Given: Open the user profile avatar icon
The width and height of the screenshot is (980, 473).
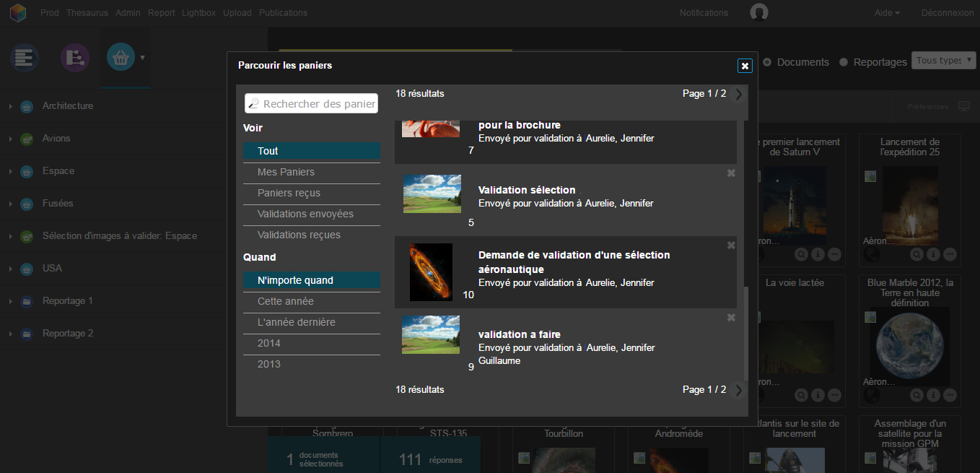Looking at the screenshot, I should (x=758, y=12).
